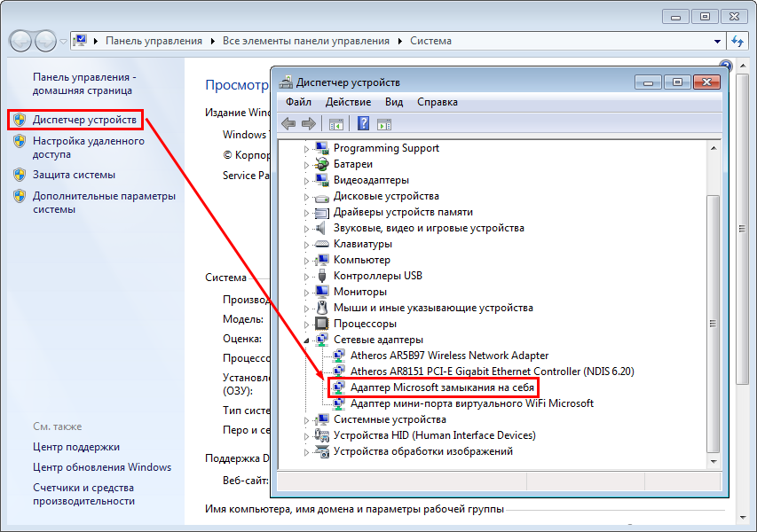Click the Звуковые устройства speaker icon

[321, 228]
